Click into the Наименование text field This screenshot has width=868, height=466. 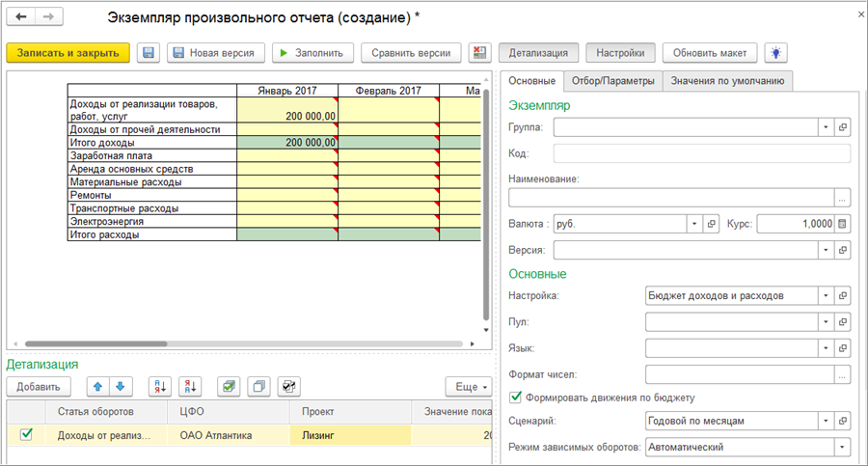pyautogui.click(x=670, y=197)
